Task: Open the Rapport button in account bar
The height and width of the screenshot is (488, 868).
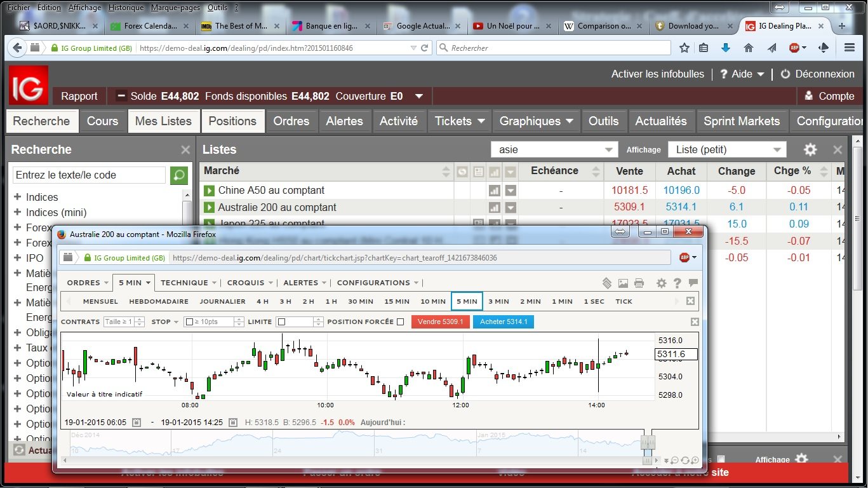Action: point(79,97)
